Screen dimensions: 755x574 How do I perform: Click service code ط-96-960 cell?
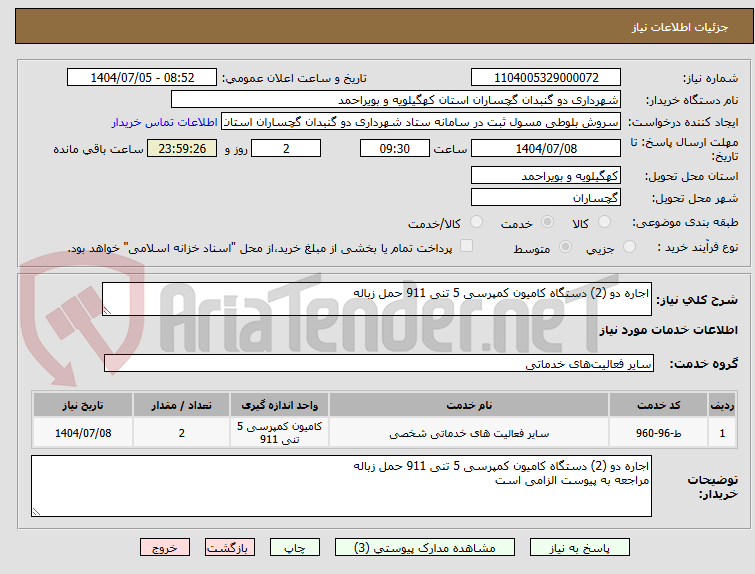[x=658, y=433]
